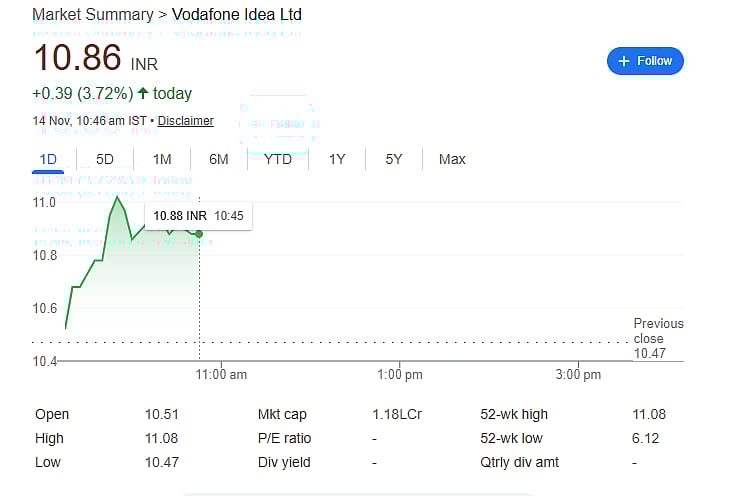Image resolution: width=734 pixels, height=496 pixels.
Task: Click the Market Summary breadcrumb
Action: [92, 15]
